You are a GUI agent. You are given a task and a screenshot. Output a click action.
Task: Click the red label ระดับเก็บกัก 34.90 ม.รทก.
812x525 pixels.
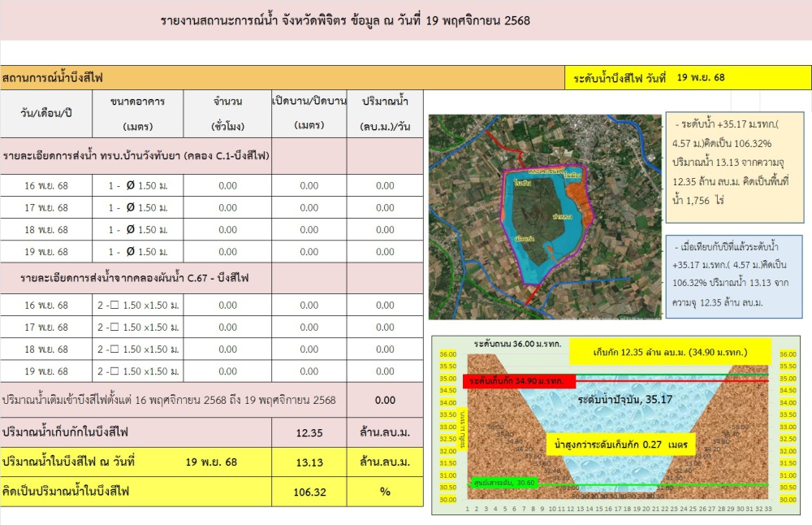(519, 381)
